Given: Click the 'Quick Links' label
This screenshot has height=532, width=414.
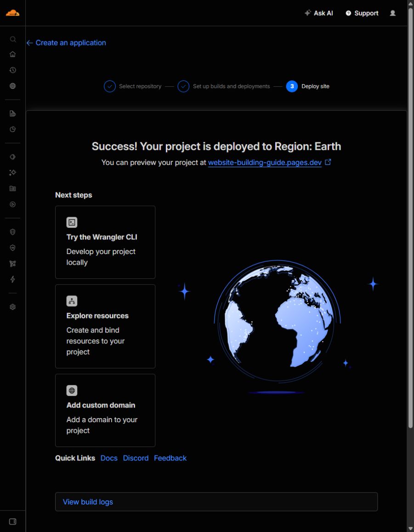Looking at the screenshot, I should pyautogui.click(x=75, y=458).
